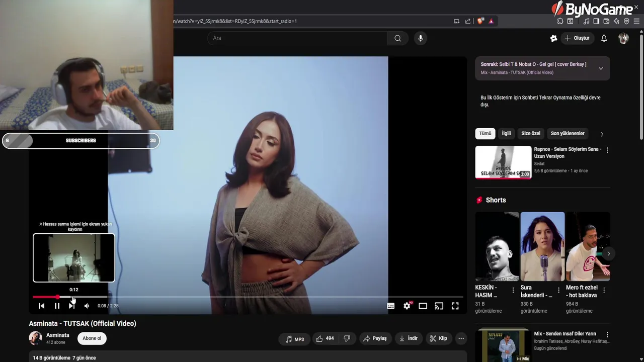Toggle the browser sidebar panel

click(x=596, y=21)
